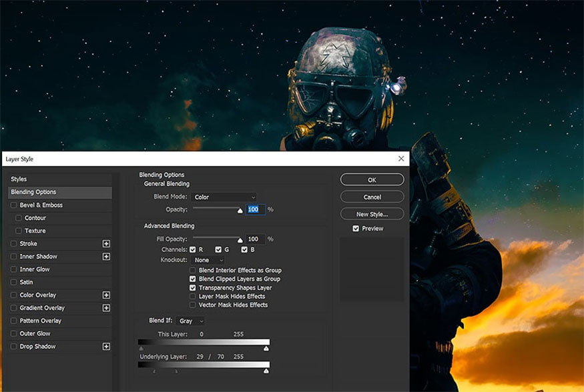Click the Opacity percentage input field
This screenshot has width=584, height=392.
pyautogui.click(x=255, y=209)
